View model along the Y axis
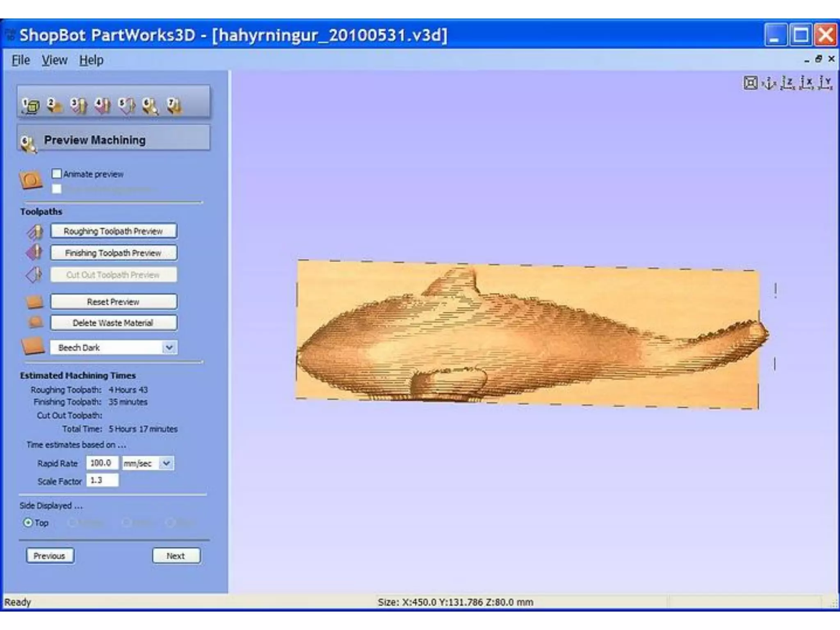The width and height of the screenshot is (840, 630). [825, 83]
